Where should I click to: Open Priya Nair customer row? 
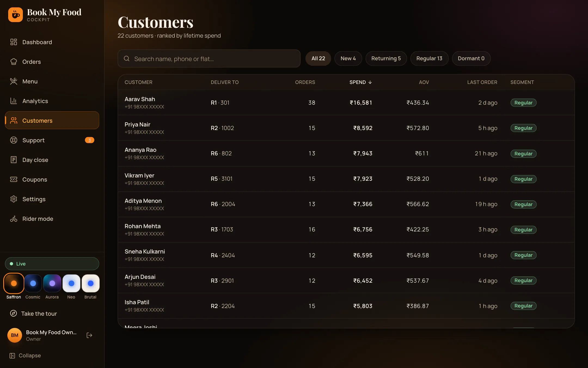coord(346,128)
